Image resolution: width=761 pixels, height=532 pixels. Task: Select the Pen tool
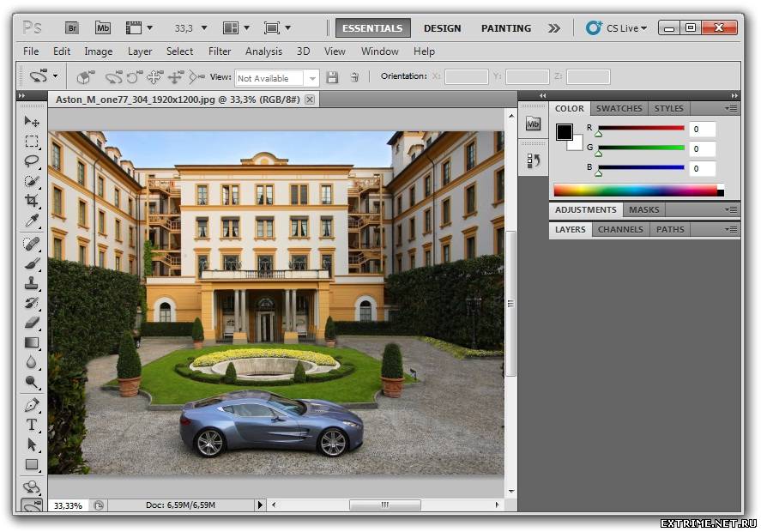[x=32, y=404]
